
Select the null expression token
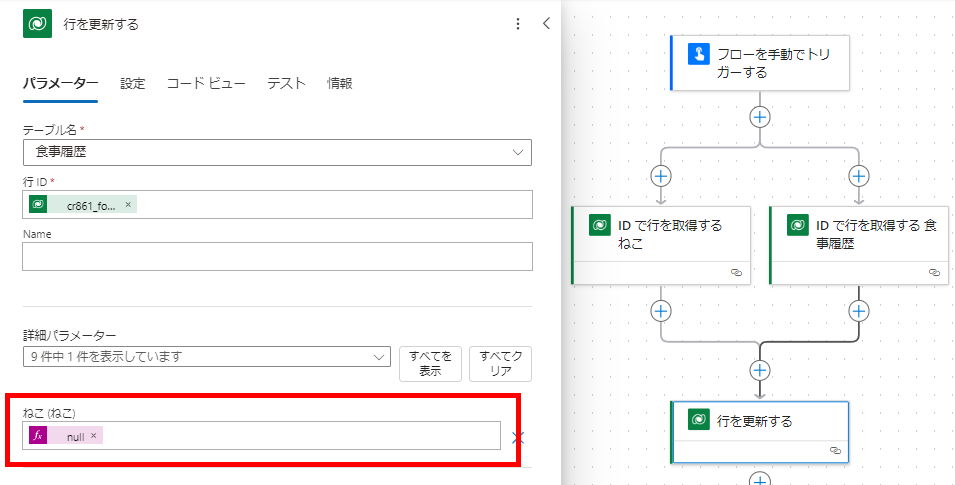click(66, 436)
